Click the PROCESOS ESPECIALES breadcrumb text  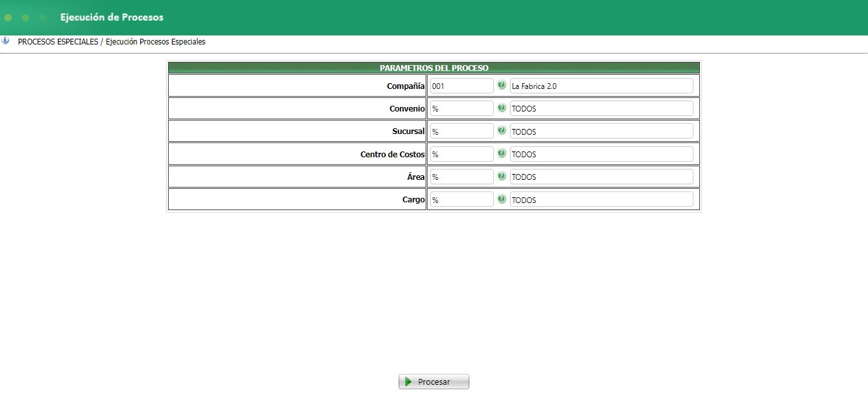pos(58,42)
